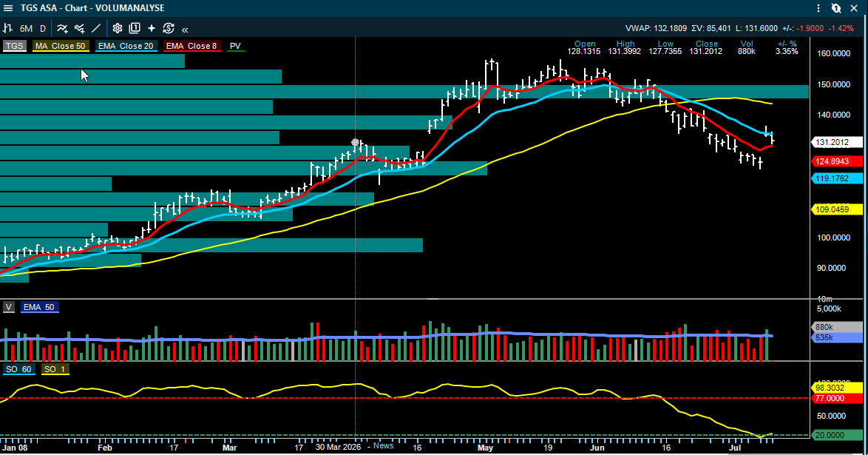The width and height of the screenshot is (868, 455).
Task: Click the yellow 109.0459 MA 50 axis label
Action: pos(836,209)
